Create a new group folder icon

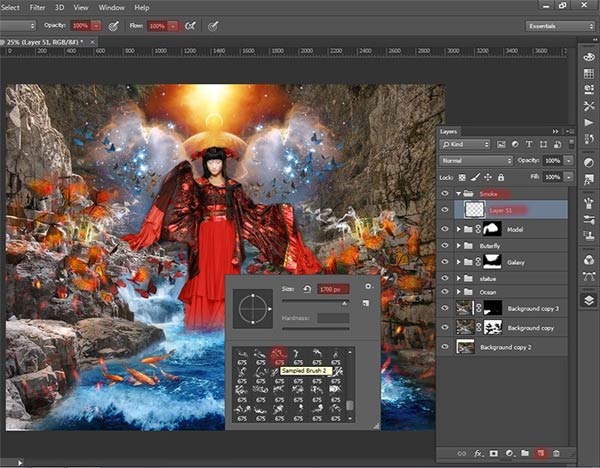coord(525,453)
